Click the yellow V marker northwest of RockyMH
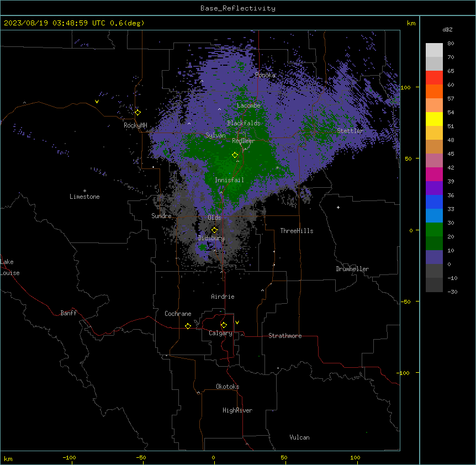This screenshot has height=465, width=476. coord(97,102)
